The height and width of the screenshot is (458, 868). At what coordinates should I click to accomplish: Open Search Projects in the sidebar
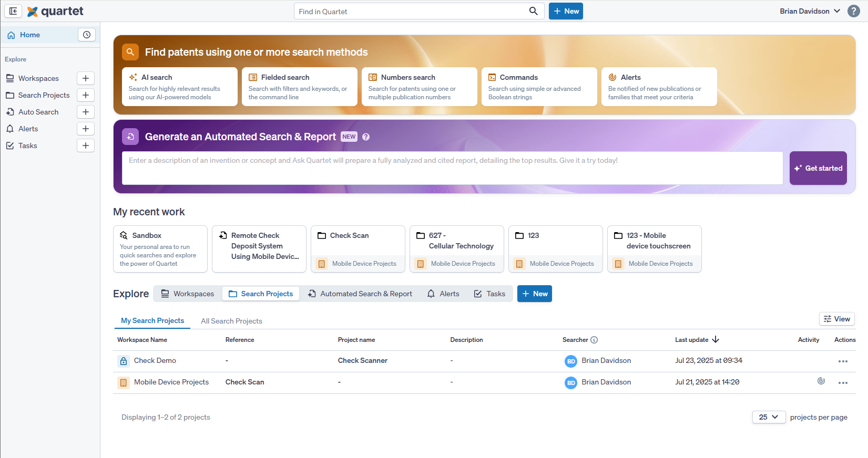tap(38, 95)
